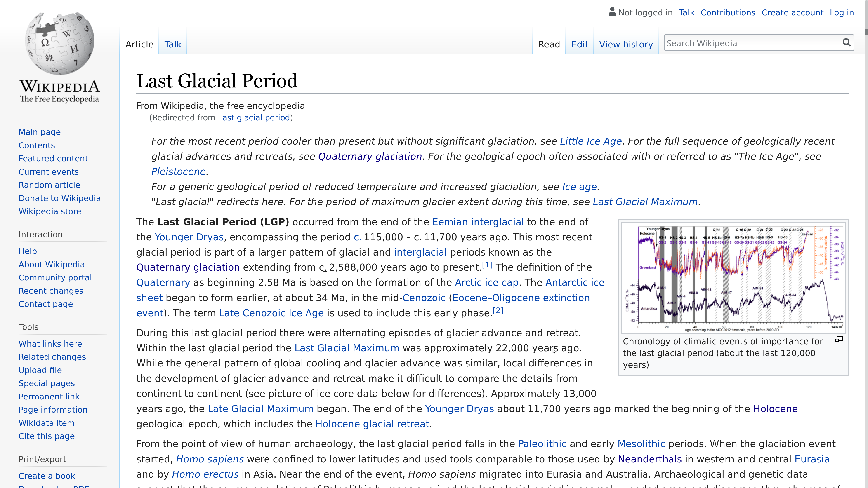
Task: Open the Edit tab
Action: click(580, 44)
